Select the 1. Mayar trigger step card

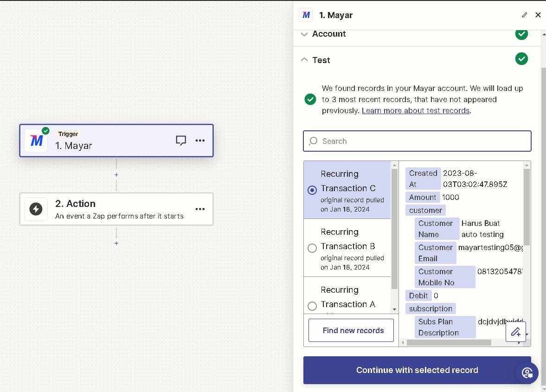point(116,141)
